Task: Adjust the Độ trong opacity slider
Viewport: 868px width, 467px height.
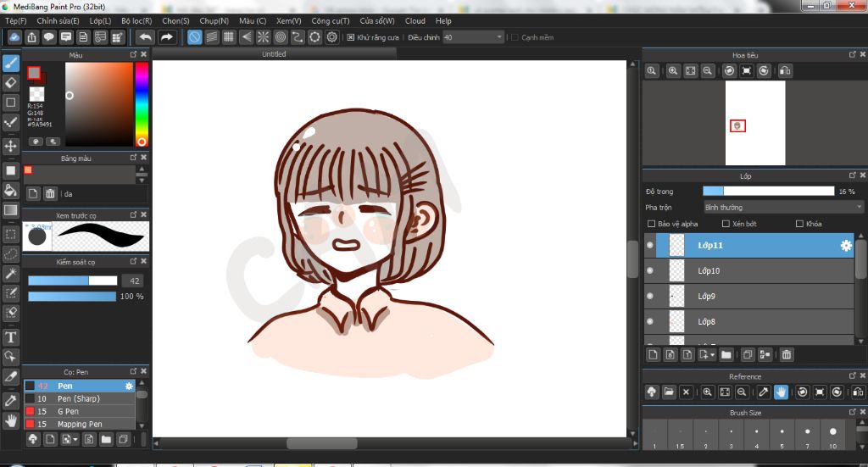Action: [x=768, y=191]
